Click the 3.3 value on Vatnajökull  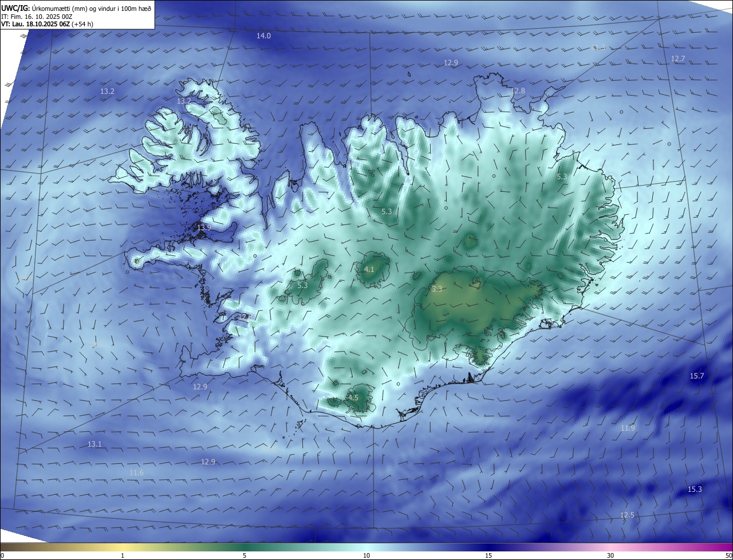point(437,289)
